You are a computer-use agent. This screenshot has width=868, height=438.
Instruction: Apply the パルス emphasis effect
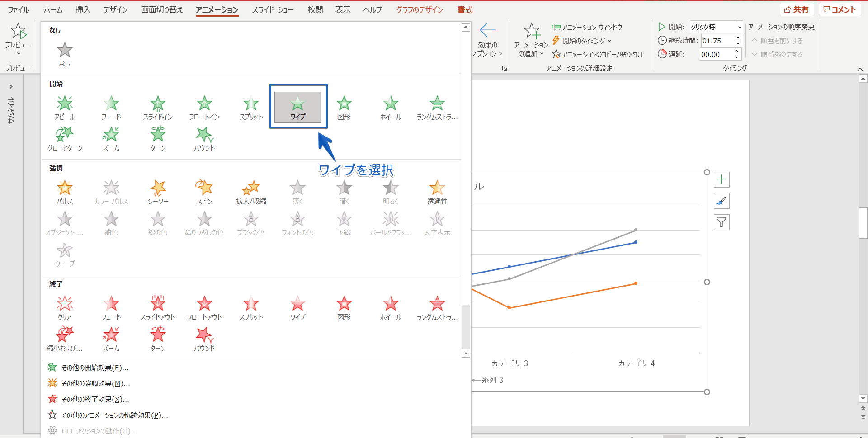coord(65,192)
